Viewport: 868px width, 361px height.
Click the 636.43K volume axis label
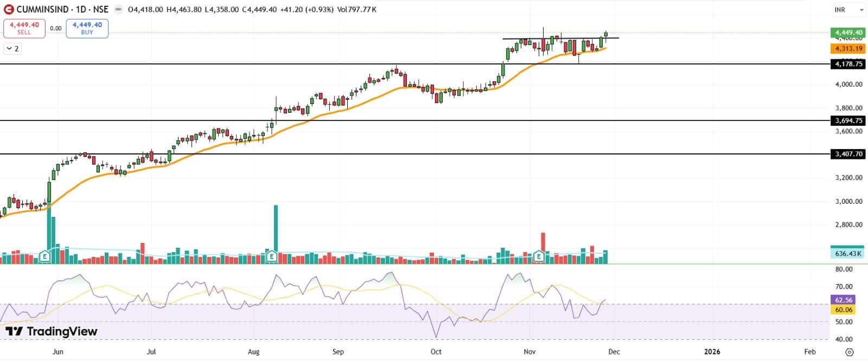pyautogui.click(x=848, y=254)
